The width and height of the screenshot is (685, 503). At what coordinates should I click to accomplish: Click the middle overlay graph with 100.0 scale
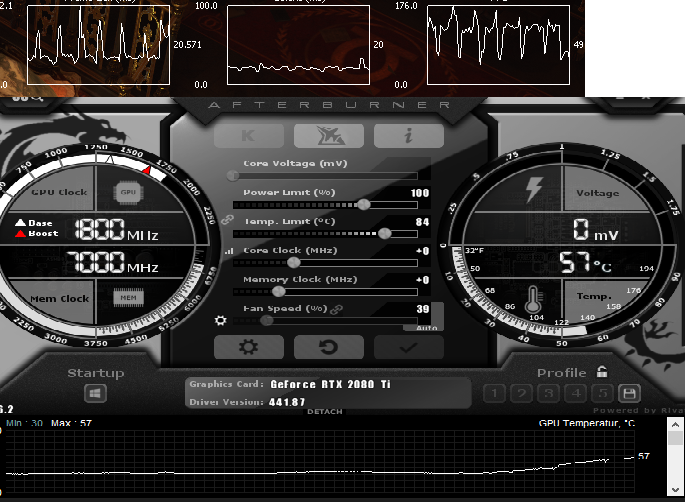click(x=298, y=45)
